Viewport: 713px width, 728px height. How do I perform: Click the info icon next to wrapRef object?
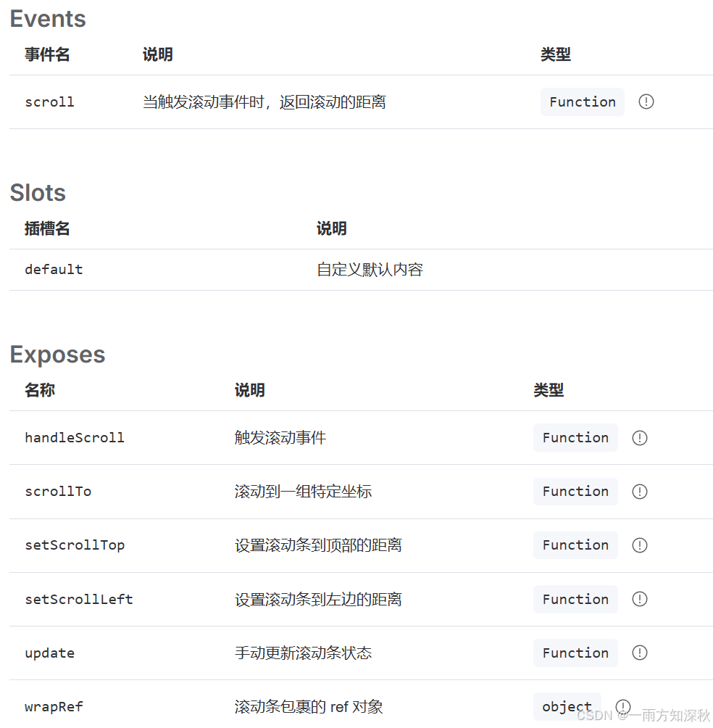click(x=622, y=707)
